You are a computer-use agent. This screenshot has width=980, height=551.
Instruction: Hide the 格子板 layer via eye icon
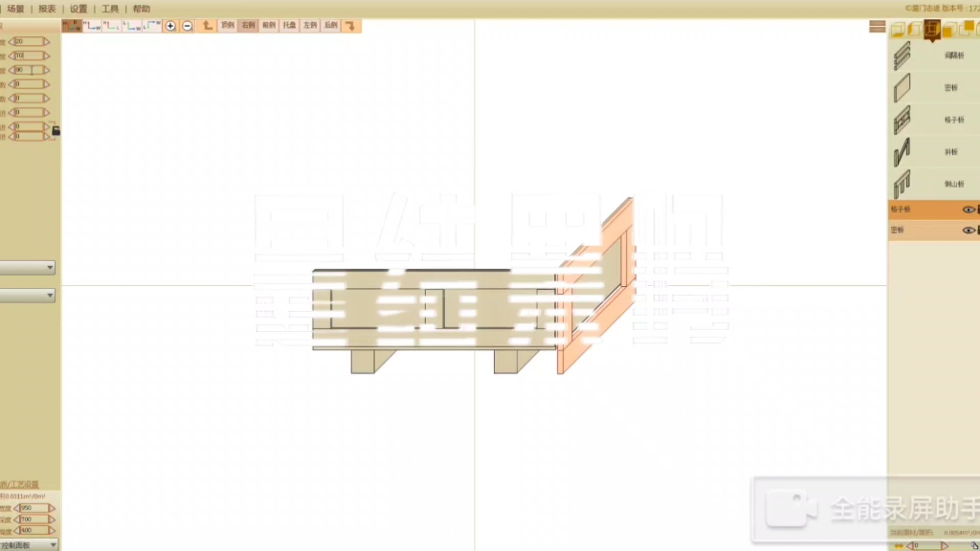click(969, 209)
